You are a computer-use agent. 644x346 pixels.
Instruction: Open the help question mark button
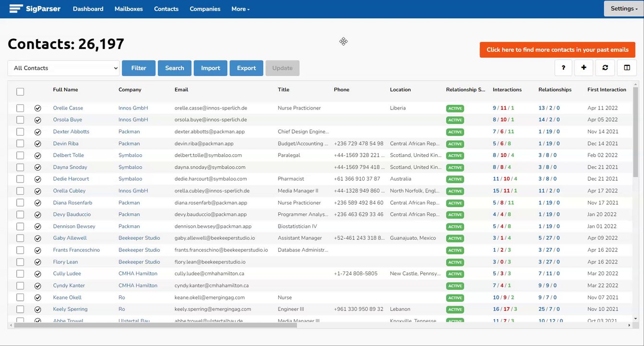coord(563,68)
